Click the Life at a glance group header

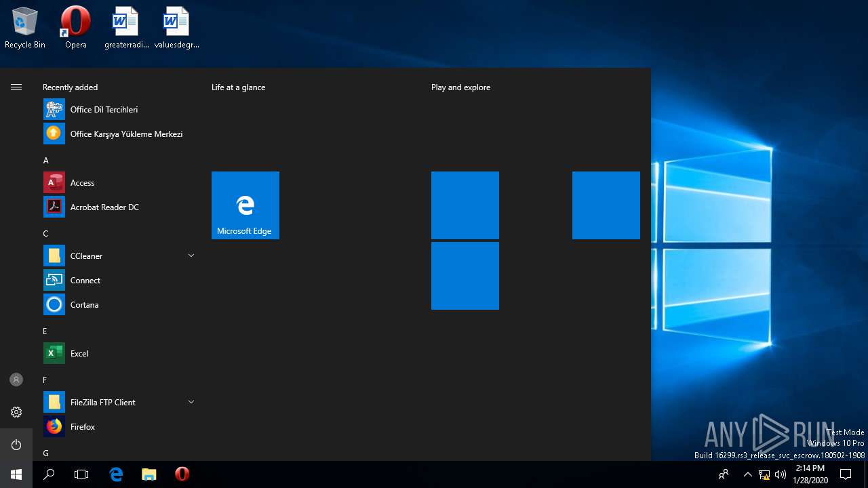[x=239, y=87]
